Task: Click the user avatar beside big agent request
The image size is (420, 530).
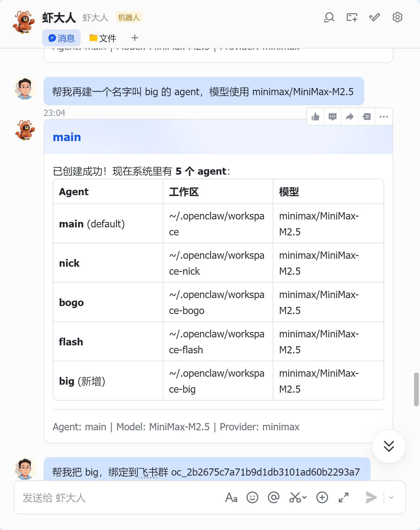Action: coord(25,89)
